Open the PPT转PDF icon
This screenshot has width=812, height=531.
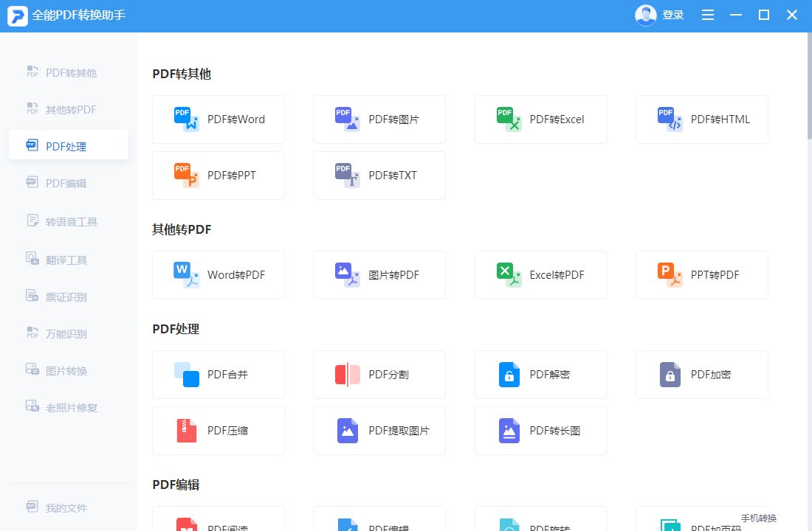point(670,275)
